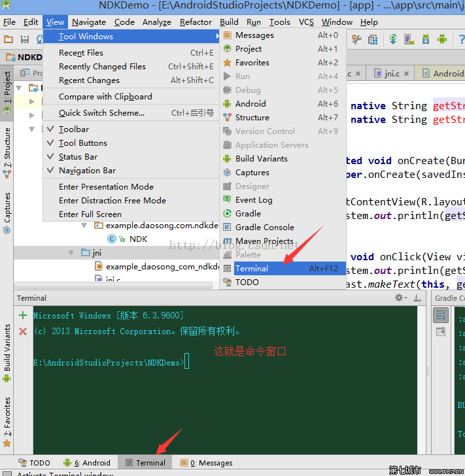The width and height of the screenshot is (465, 476).
Task: Open the Project tool window entry
Action: point(283,49)
